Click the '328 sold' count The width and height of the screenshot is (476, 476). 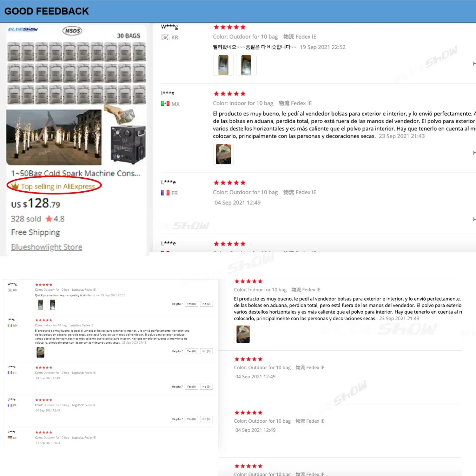tap(26, 219)
